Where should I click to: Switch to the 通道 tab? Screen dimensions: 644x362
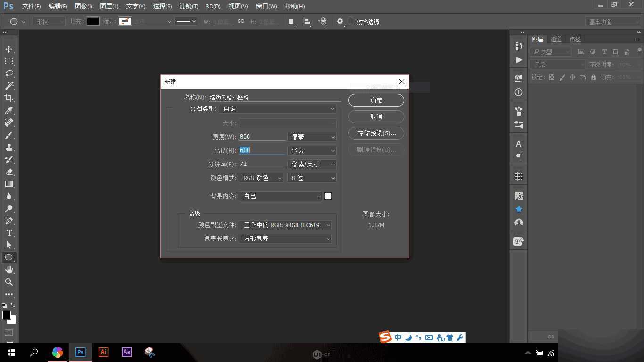tap(555, 39)
